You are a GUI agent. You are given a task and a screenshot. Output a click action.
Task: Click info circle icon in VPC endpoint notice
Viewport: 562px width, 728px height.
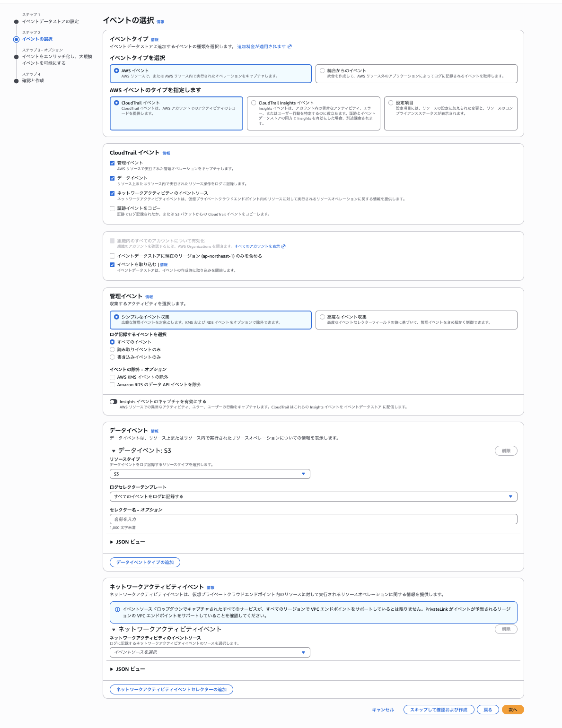point(117,609)
